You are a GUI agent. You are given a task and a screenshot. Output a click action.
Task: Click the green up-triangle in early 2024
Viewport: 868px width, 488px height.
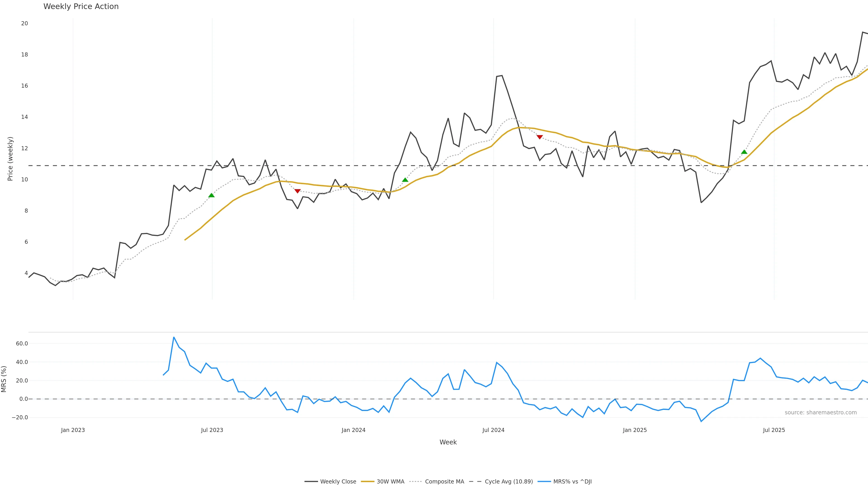coord(405,180)
